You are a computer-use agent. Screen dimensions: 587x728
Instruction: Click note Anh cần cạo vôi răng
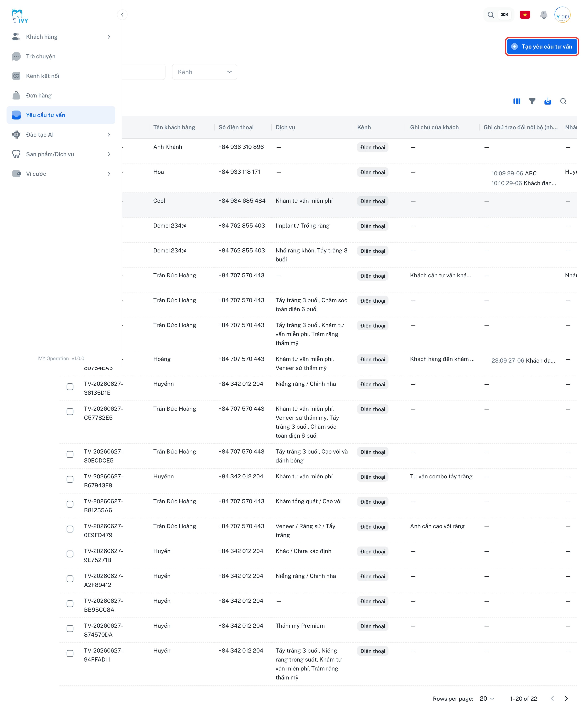tap(437, 526)
